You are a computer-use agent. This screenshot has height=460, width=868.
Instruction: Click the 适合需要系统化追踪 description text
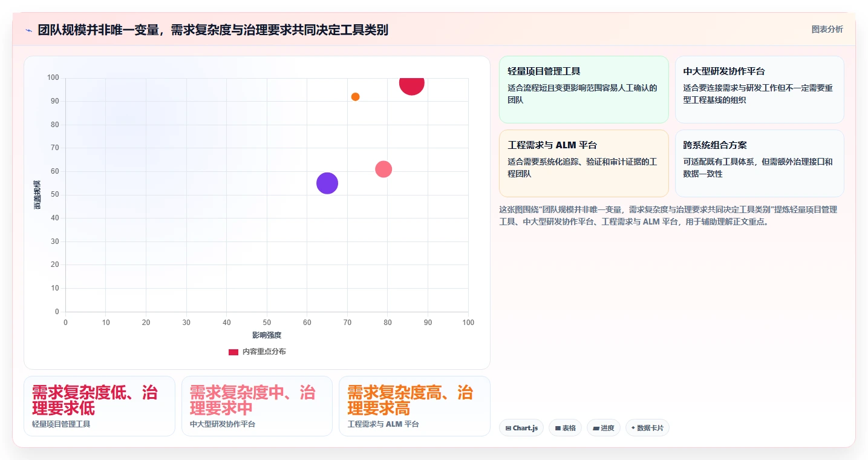point(582,168)
